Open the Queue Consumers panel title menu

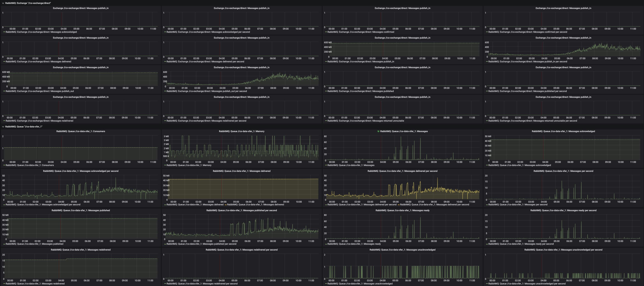tap(80, 131)
